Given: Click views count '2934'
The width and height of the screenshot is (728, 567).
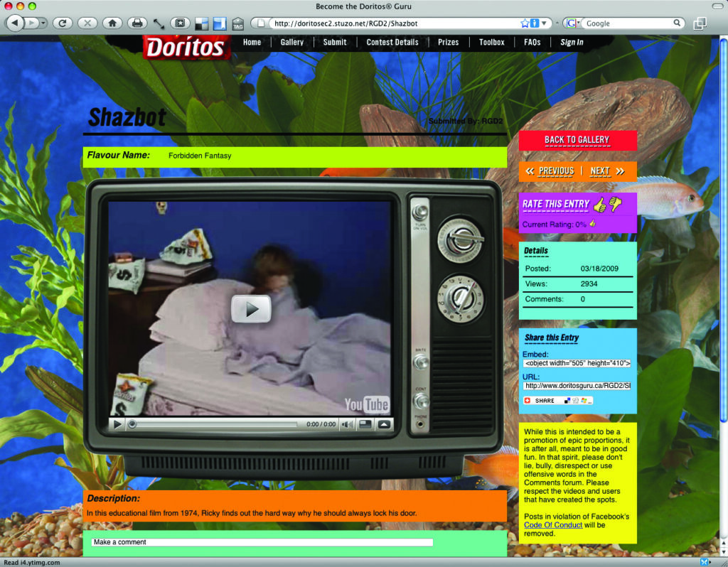Looking at the screenshot, I should pos(589,284).
